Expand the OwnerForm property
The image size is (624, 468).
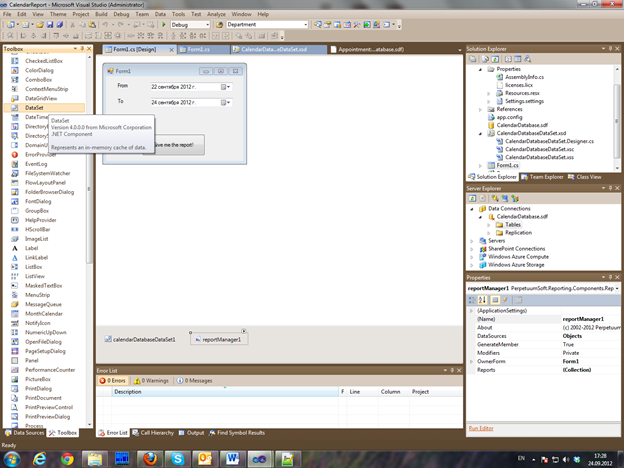[x=472, y=361]
